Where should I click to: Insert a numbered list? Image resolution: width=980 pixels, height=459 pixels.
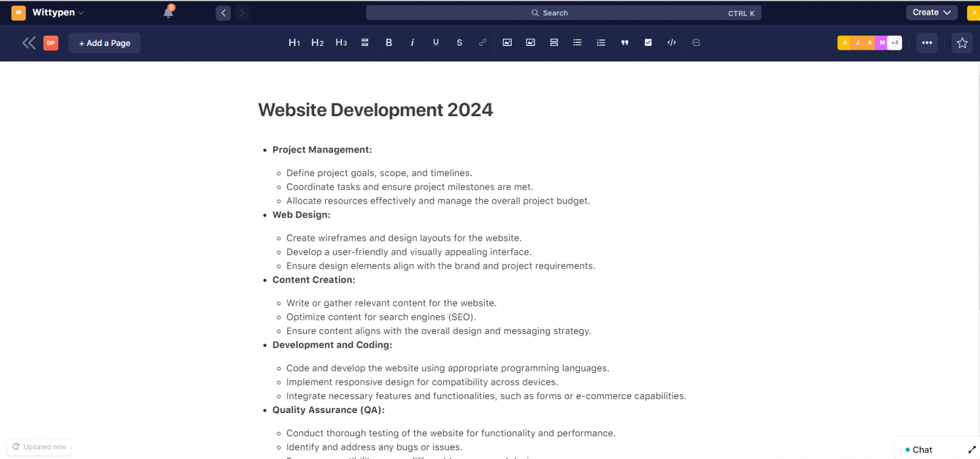tap(601, 43)
